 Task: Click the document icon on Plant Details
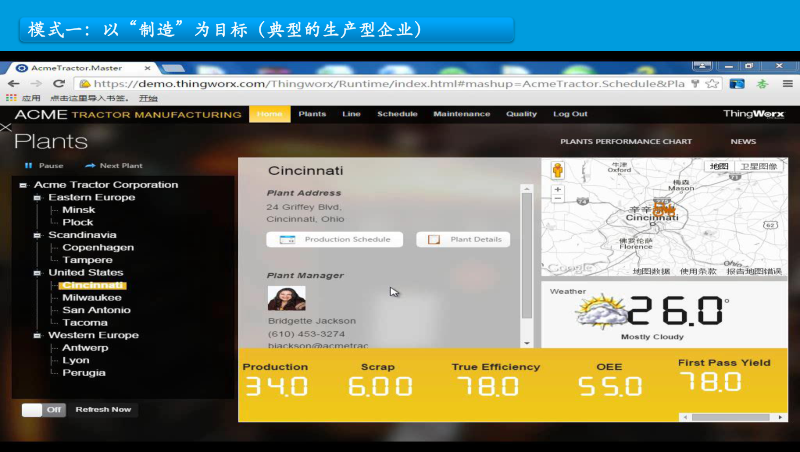434,239
